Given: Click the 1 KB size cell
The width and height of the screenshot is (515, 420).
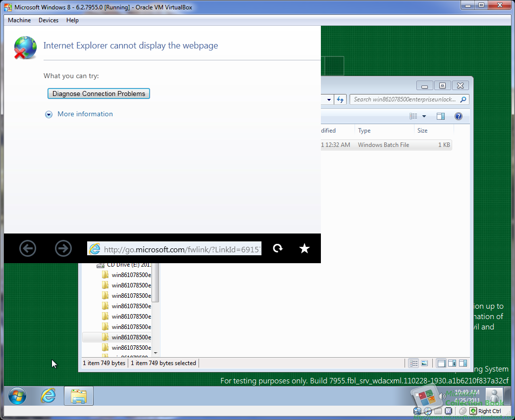Looking at the screenshot, I should pos(444,145).
